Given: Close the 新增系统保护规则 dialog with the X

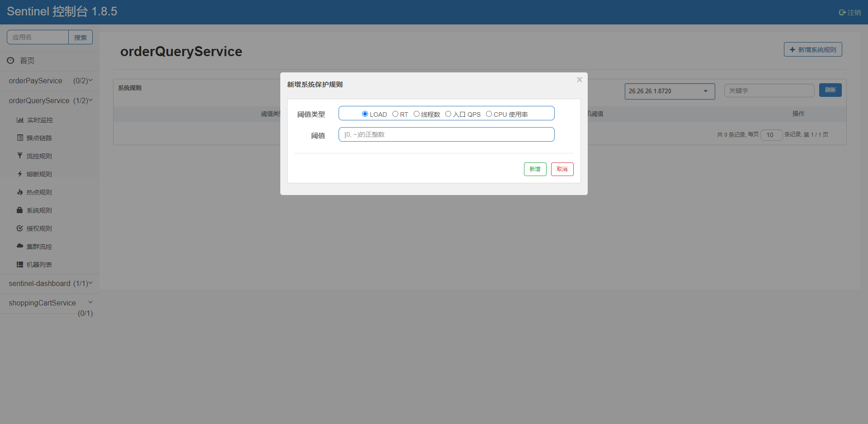Looking at the screenshot, I should pos(580,80).
